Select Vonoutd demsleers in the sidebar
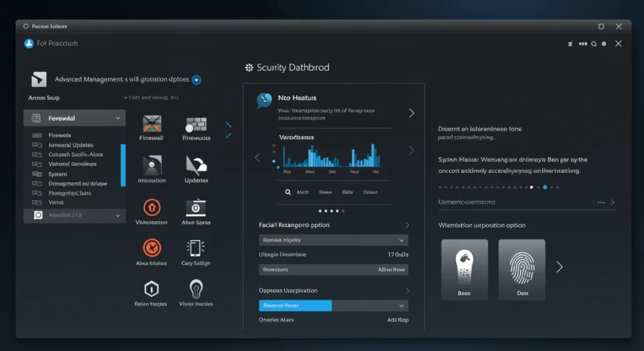 [x=72, y=164]
